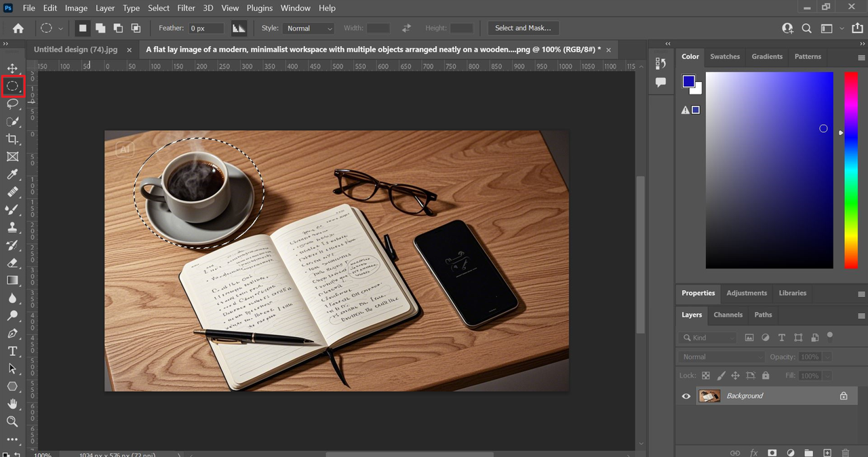The width and height of the screenshot is (868, 457).
Task: Click the swap width and height arrows
Action: [x=406, y=28]
